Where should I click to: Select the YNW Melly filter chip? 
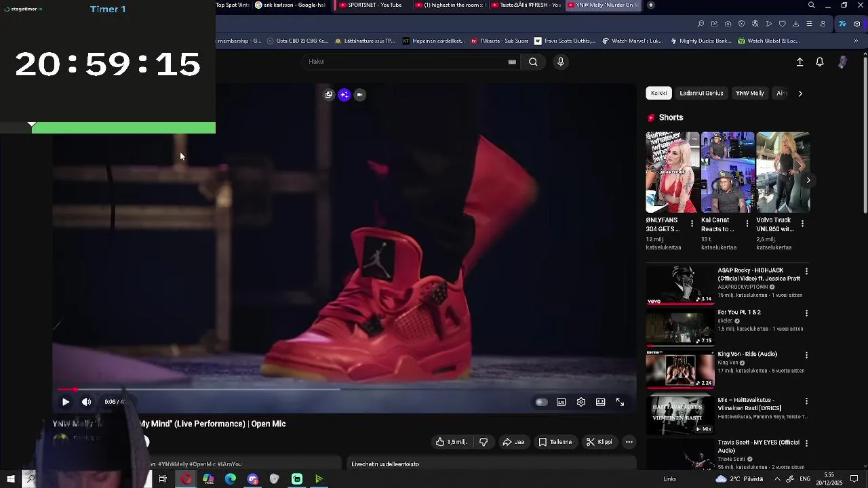pos(750,93)
